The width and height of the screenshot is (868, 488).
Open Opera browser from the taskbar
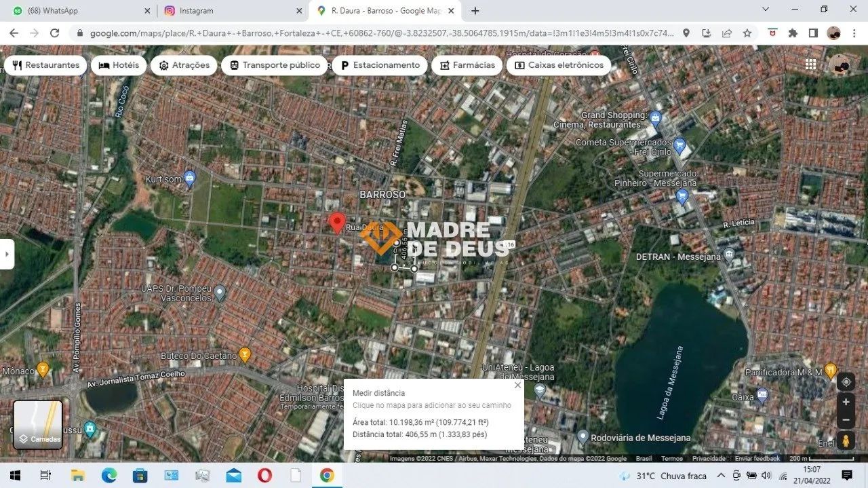pos(264,475)
